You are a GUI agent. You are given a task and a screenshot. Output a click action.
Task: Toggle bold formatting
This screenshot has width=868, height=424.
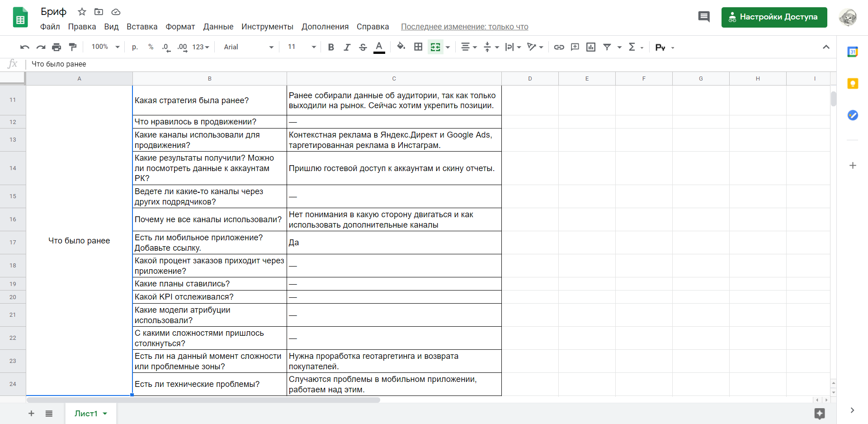pos(331,47)
